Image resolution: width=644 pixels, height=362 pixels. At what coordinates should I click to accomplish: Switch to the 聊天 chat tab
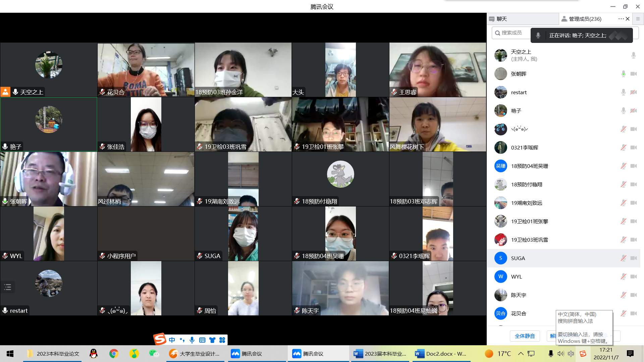pyautogui.click(x=501, y=19)
